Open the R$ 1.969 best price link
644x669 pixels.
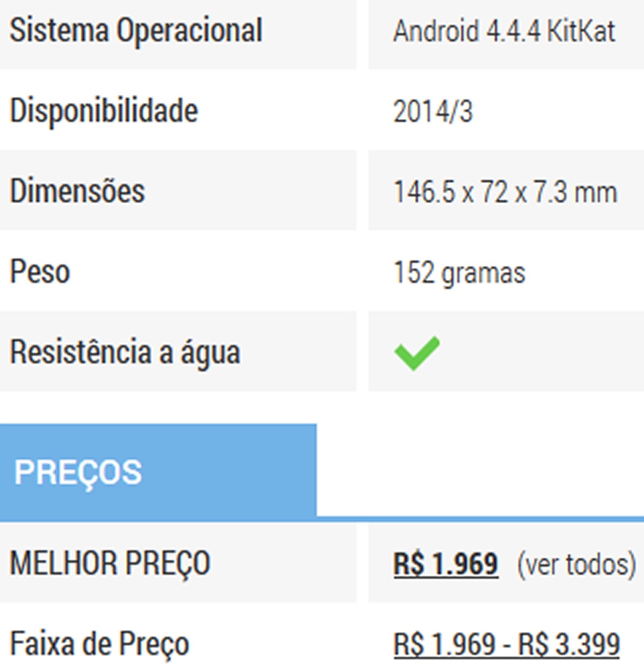click(x=446, y=564)
